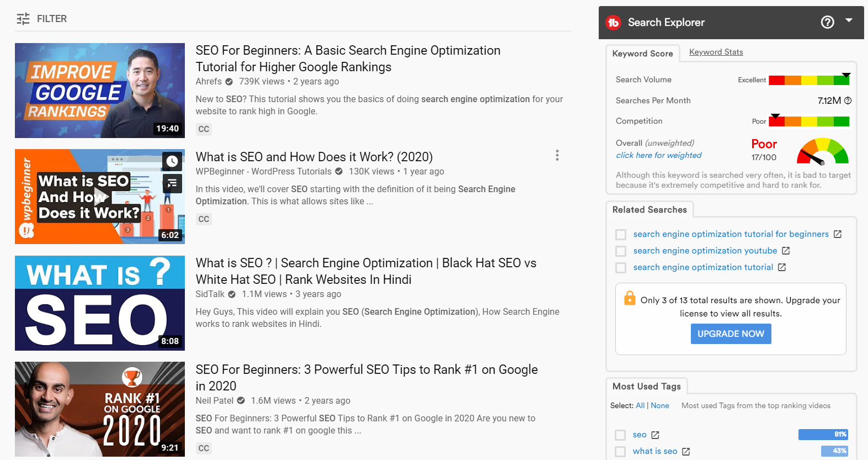Open external link icon beside 'what is seo' tag

pos(686,452)
